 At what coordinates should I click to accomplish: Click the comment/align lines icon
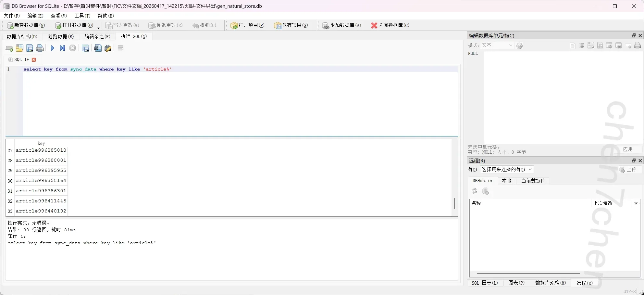click(x=120, y=48)
